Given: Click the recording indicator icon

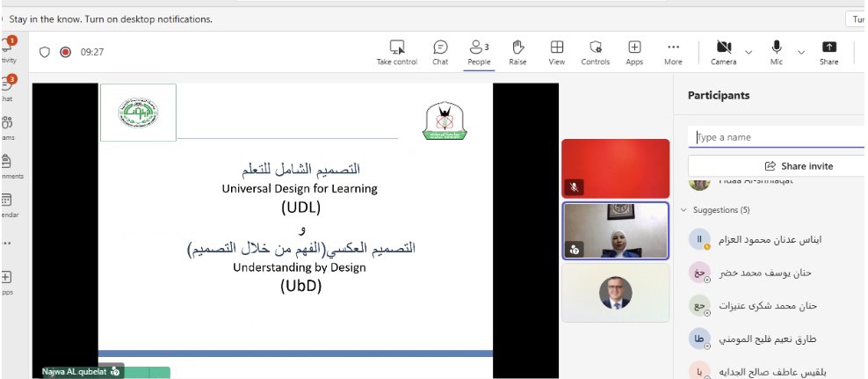Looking at the screenshot, I should (65, 52).
